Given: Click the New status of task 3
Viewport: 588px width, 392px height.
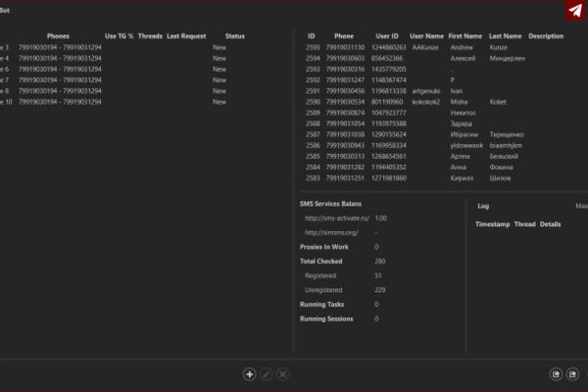Looking at the screenshot, I should pyautogui.click(x=220, y=48).
